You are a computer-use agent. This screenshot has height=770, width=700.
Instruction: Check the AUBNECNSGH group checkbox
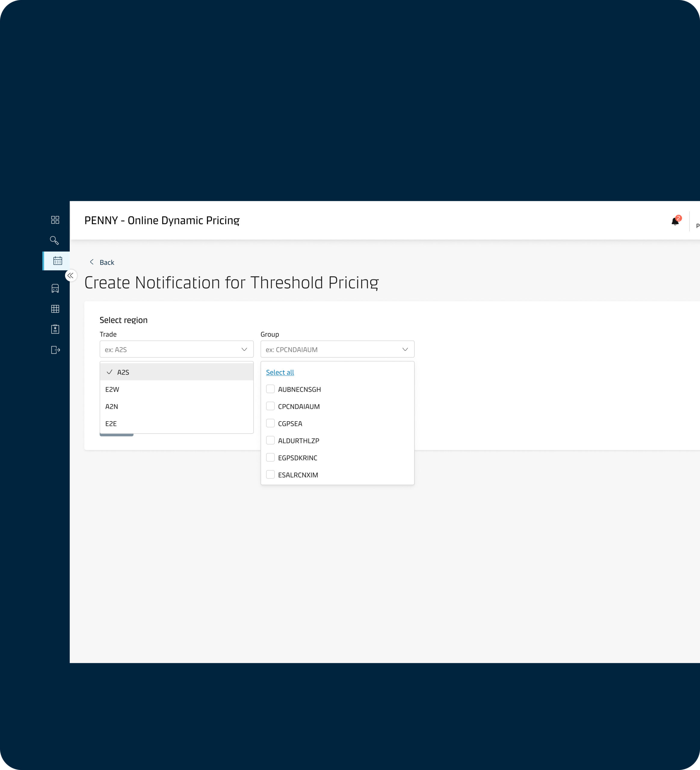270,389
